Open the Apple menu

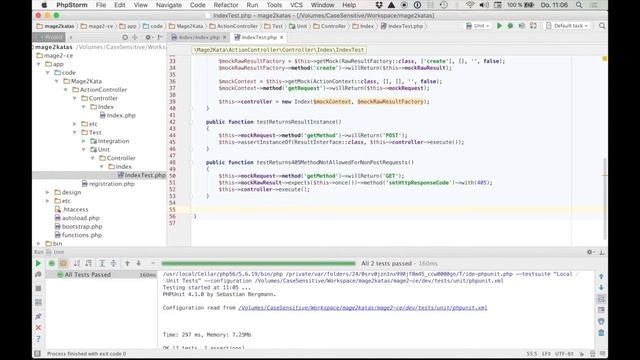pos(44,5)
